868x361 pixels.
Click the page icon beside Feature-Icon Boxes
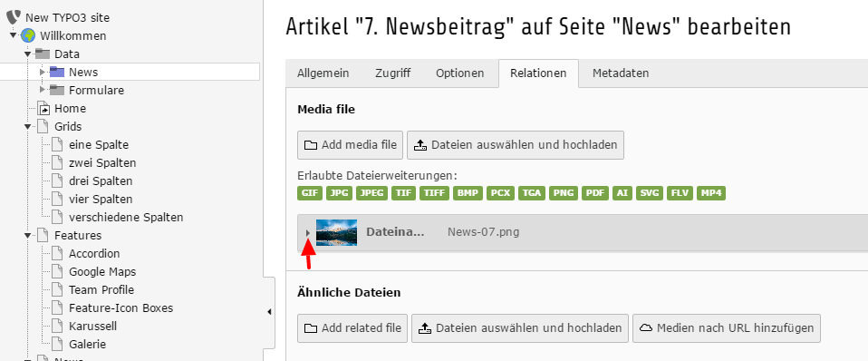[58, 307]
